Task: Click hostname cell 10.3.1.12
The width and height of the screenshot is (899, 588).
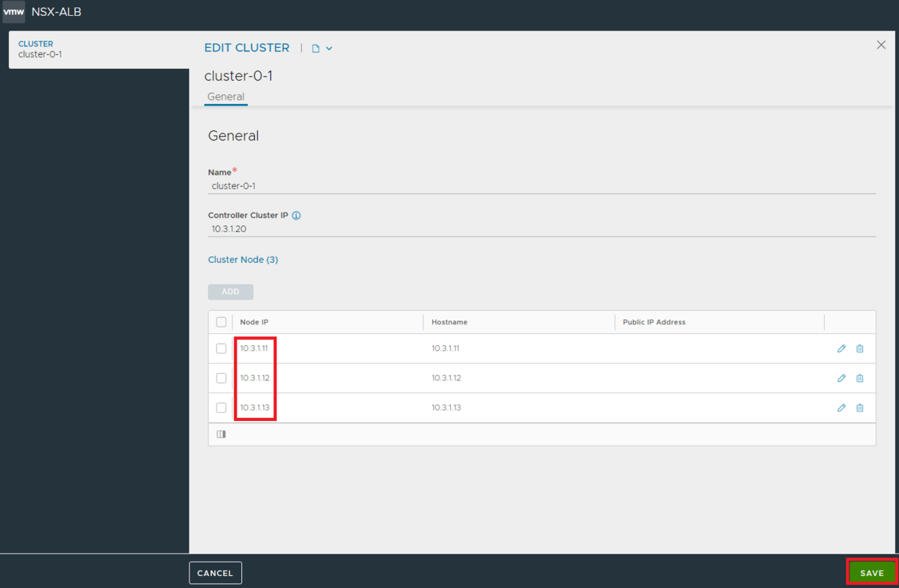Action: coord(446,378)
